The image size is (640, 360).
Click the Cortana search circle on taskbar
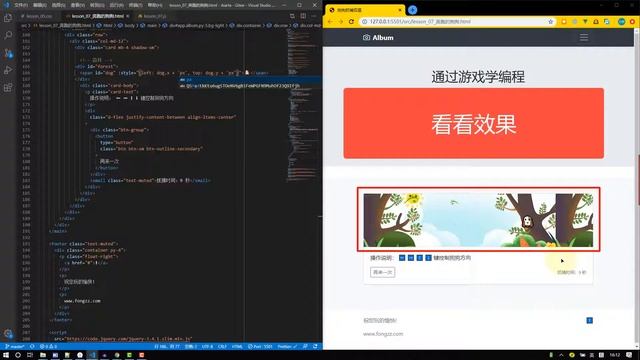[x=18, y=355]
